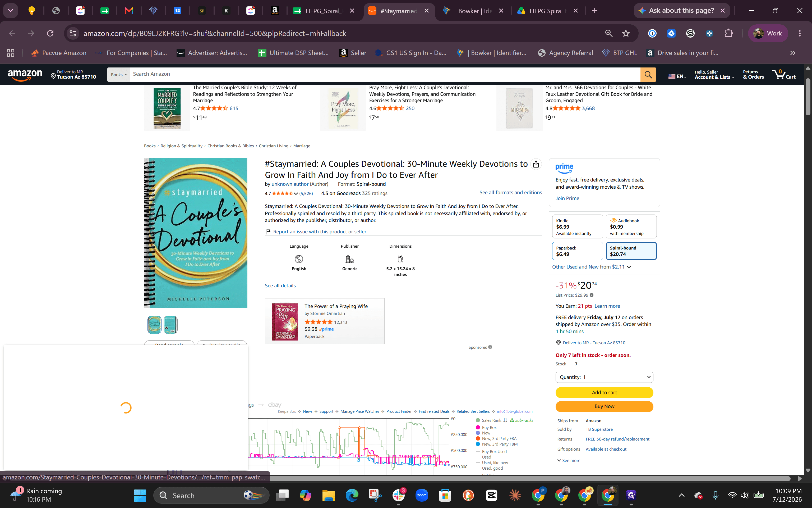The width and height of the screenshot is (812, 508).
Task: Click the zoom magnifier icon in address bar
Action: pos(608,33)
